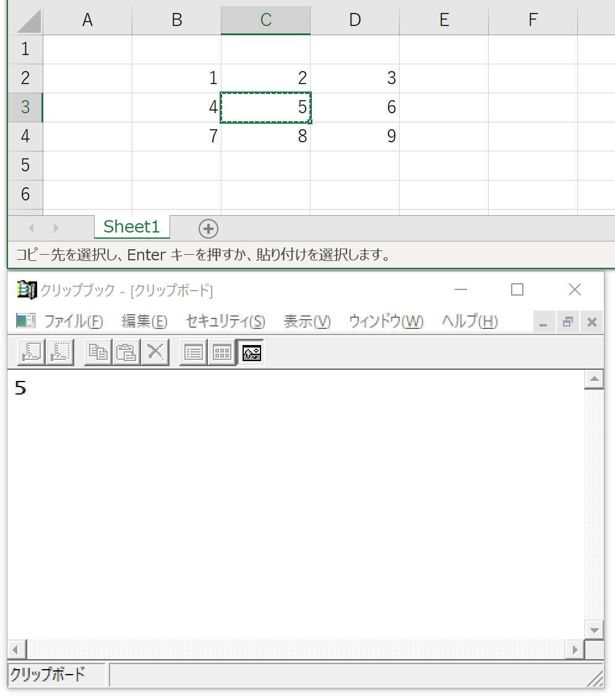Click next sheet navigation arrow in Excel

(56, 228)
